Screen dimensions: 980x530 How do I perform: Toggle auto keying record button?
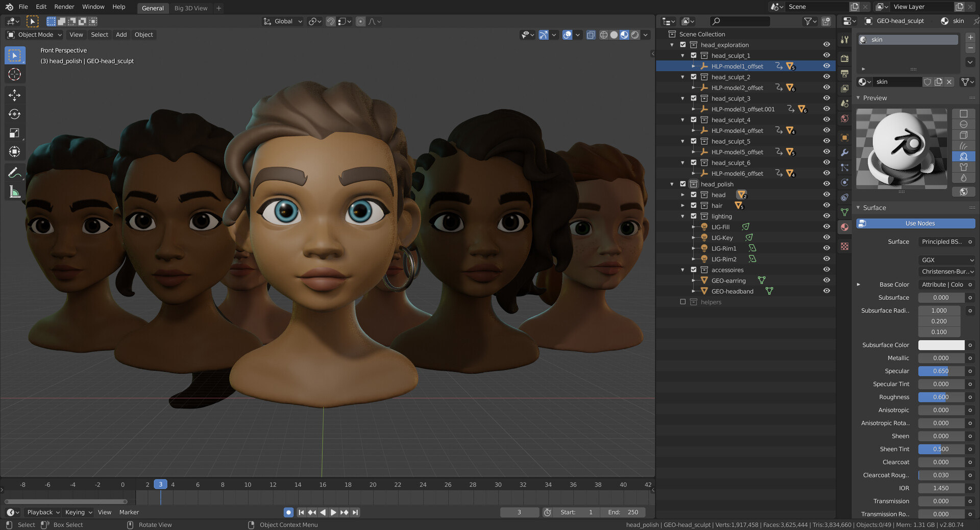click(x=288, y=512)
